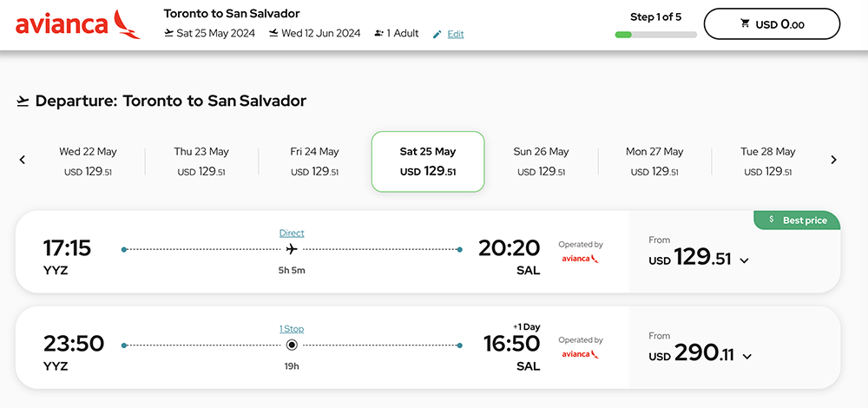Expand the USD 129.51 fare chevron

(x=744, y=260)
